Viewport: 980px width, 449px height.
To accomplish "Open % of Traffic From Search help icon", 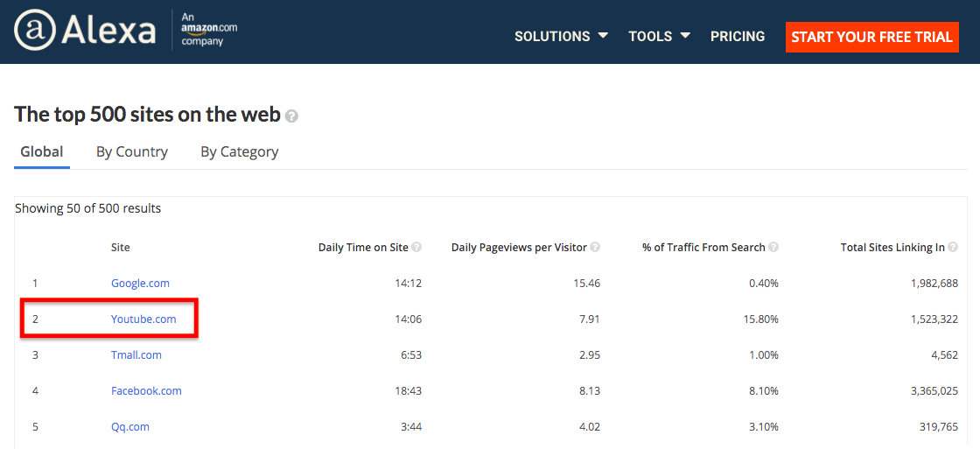I will click(x=773, y=248).
